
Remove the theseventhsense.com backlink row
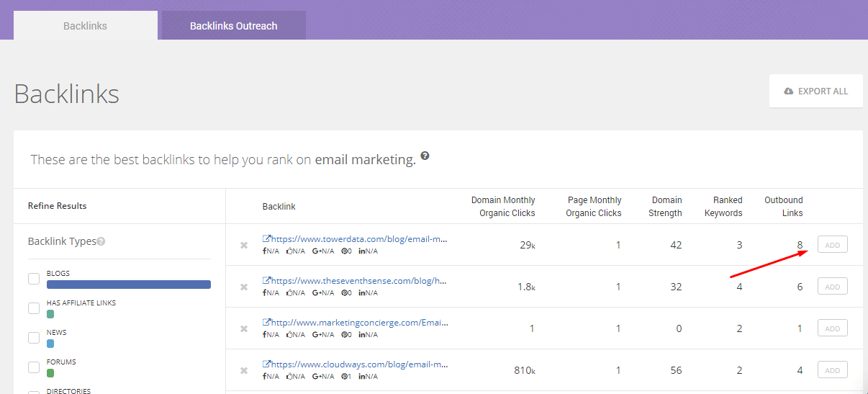click(244, 287)
